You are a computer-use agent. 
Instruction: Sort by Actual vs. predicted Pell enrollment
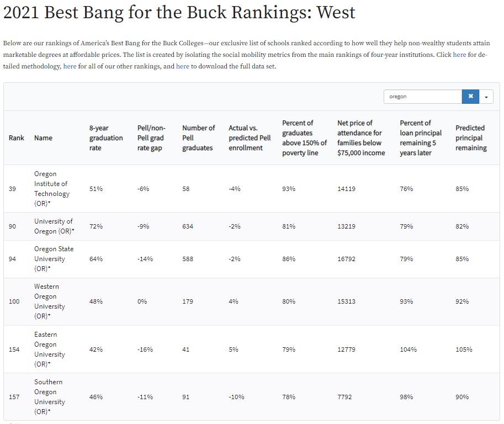click(x=250, y=138)
